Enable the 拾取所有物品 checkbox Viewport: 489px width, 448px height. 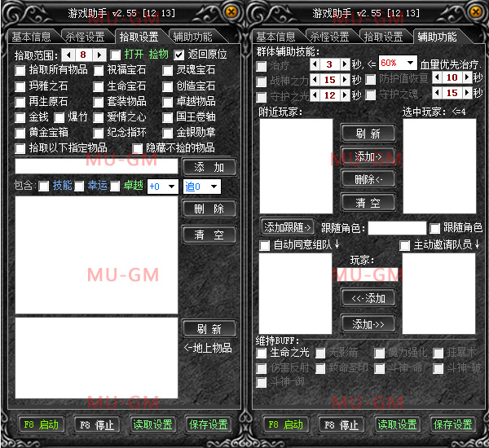point(20,70)
